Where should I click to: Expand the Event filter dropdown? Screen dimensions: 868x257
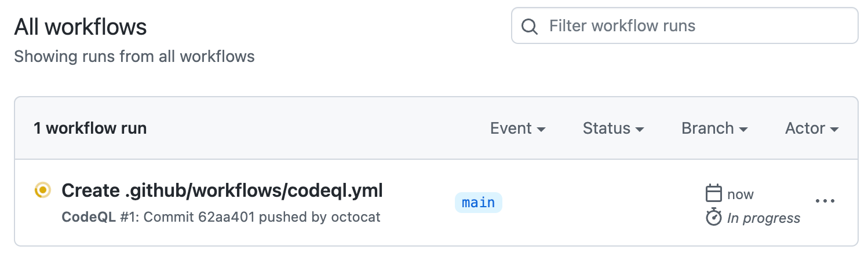coord(517,128)
